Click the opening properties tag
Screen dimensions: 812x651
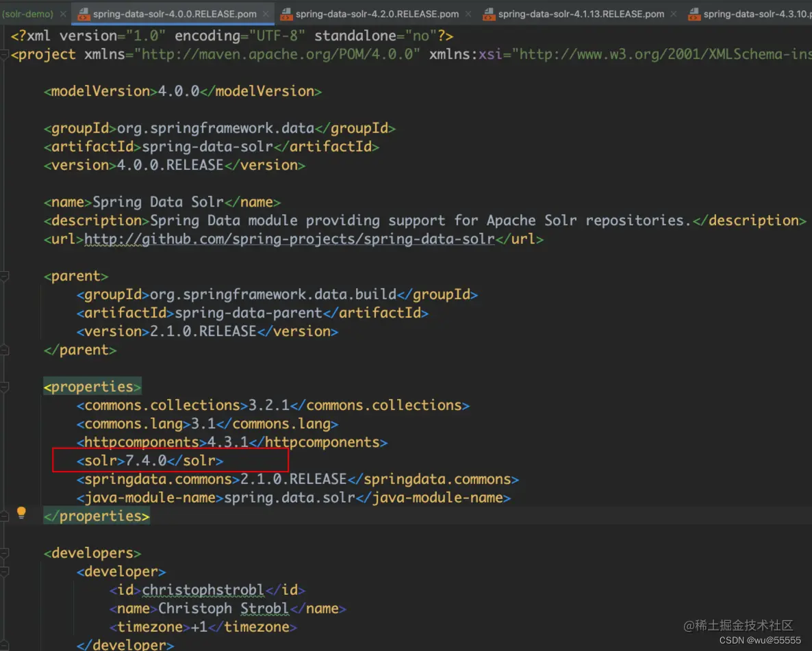[92, 386]
